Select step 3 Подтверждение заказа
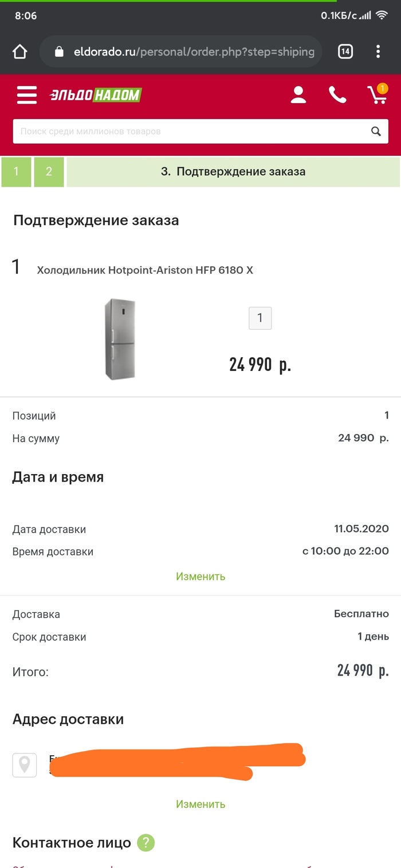The image size is (401, 868). coord(233,172)
